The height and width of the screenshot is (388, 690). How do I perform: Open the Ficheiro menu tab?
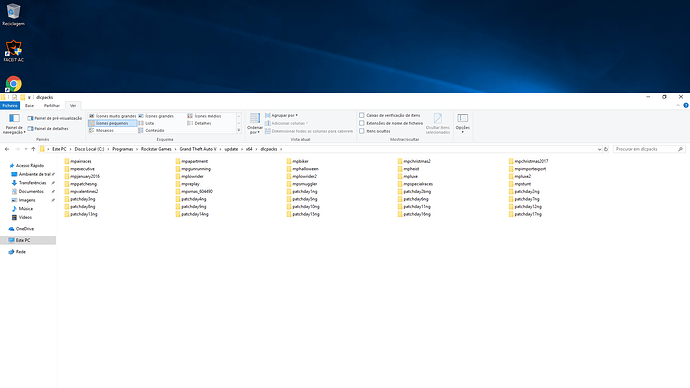(10, 106)
